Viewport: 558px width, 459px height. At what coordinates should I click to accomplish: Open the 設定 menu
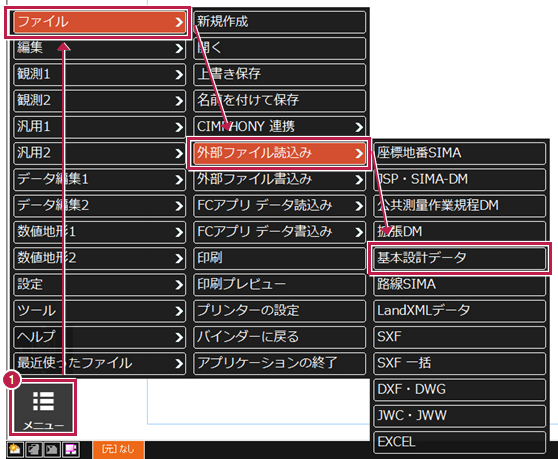pos(99,284)
